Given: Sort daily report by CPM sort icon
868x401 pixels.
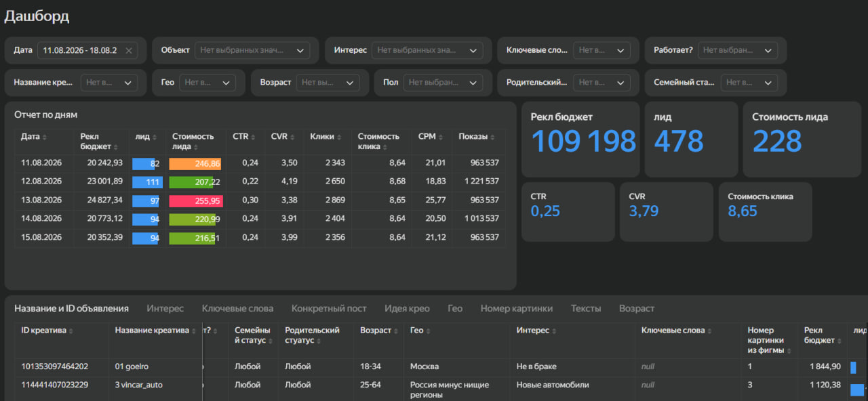Looking at the screenshot, I should click(x=441, y=137).
